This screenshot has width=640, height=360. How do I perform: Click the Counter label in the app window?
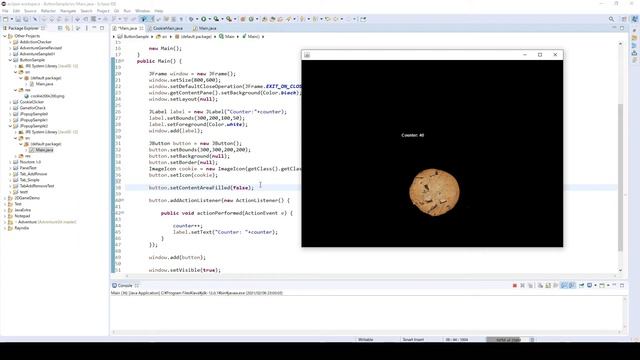point(413,135)
